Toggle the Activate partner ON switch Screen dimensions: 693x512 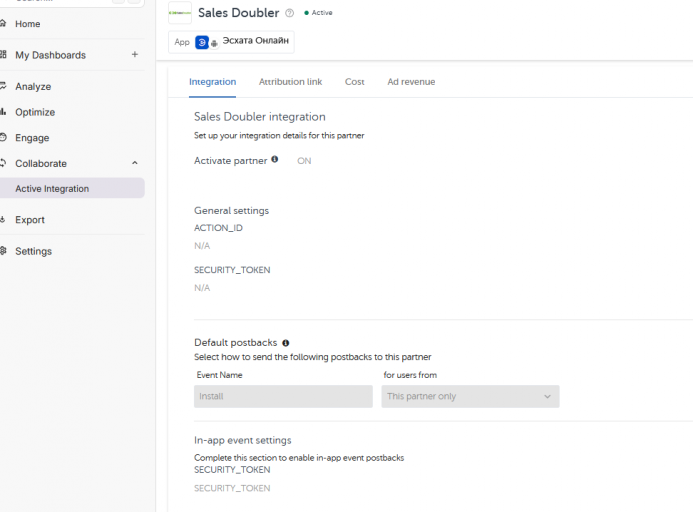coord(304,161)
